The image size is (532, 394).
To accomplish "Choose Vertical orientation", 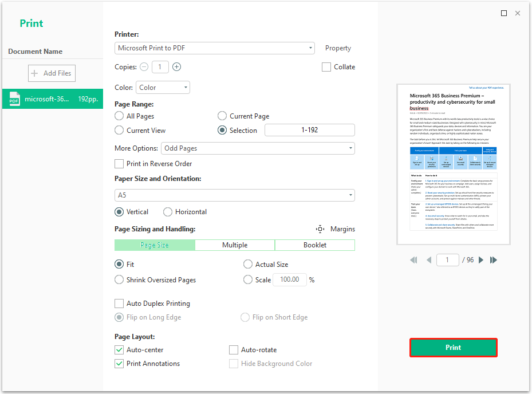I will tap(119, 212).
